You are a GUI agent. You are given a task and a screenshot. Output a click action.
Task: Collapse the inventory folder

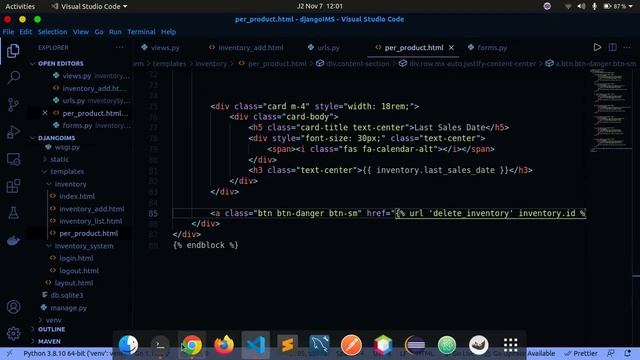70,184
